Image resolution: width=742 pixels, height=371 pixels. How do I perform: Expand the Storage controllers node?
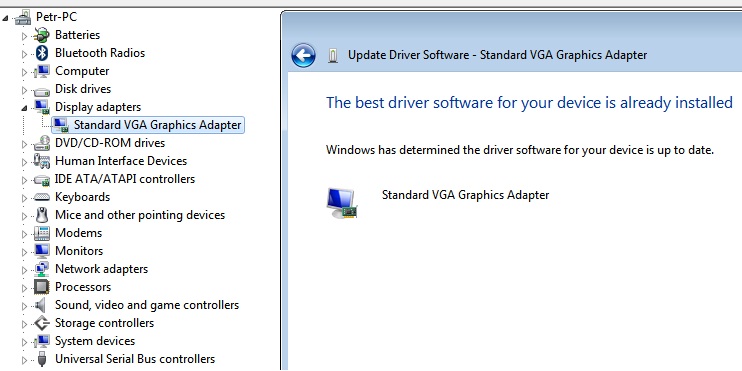(x=25, y=324)
